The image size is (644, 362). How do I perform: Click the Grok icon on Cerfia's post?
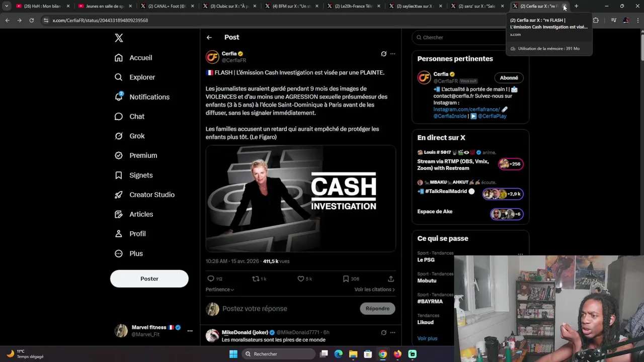(383, 54)
